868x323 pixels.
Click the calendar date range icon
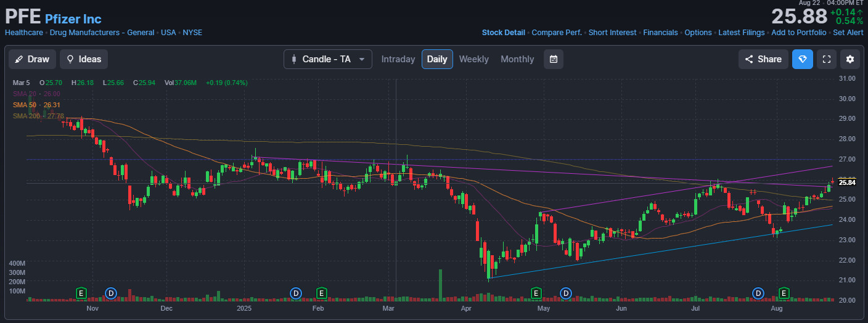(x=554, y=59)
